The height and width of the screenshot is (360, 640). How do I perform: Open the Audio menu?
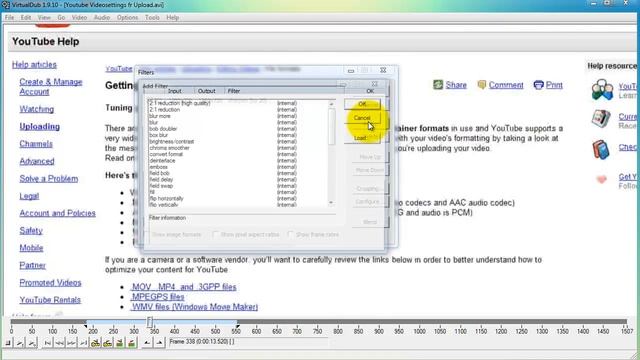(x=102, y=18)
